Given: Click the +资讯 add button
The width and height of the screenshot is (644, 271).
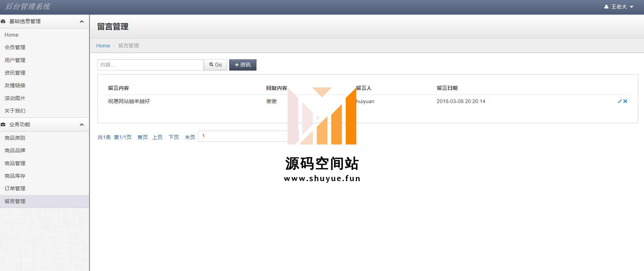Looking at the screenshot, I should tap(243, 65).
